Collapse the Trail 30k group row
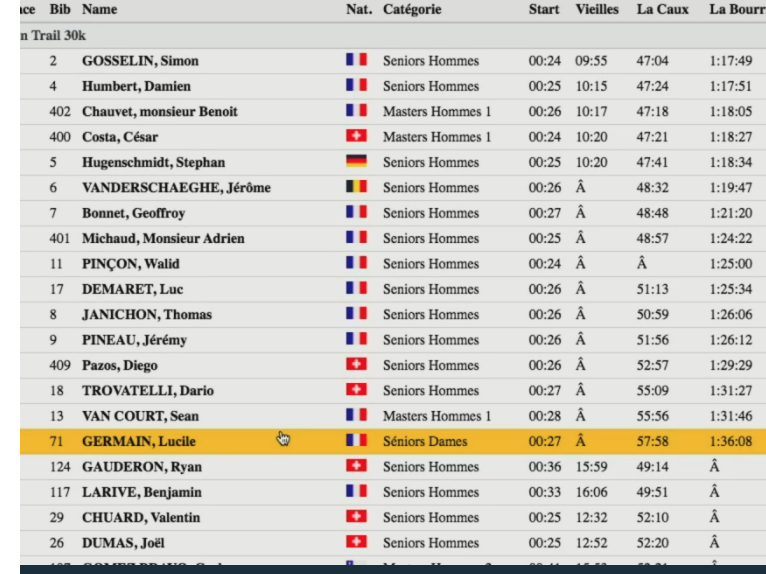This screenshot has width=766, height=574. (x=52, y=35)
